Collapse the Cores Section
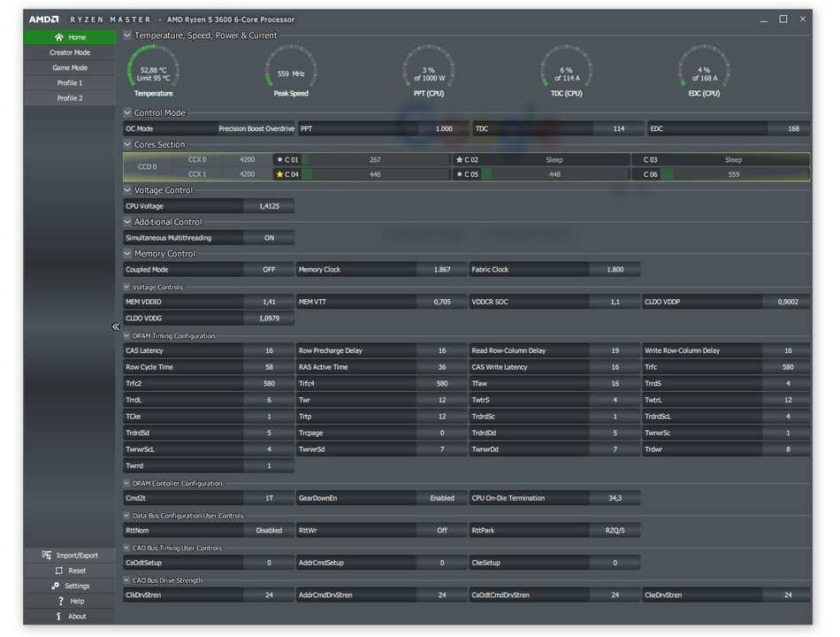 click(x=127, y=144)
